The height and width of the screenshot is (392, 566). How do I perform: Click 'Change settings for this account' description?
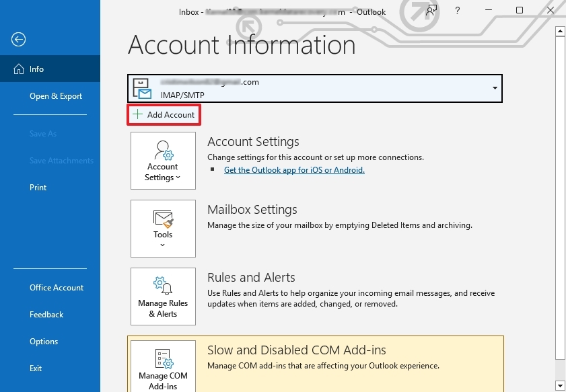316,157
